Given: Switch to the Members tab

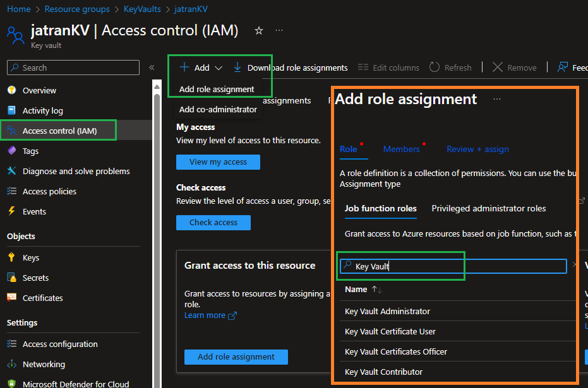Looking at the screenshot, I should point(401,149).
